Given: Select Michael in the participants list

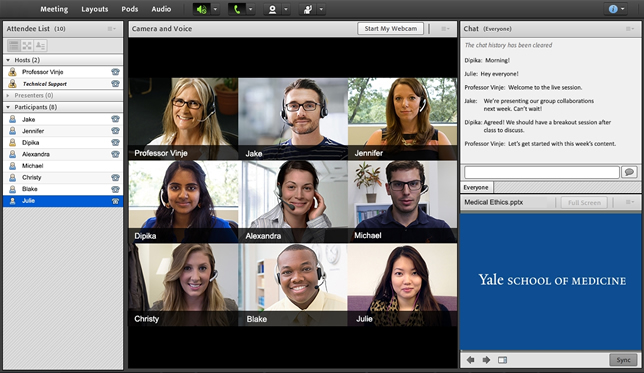Looking at the screenshot, I should point(63,166).
